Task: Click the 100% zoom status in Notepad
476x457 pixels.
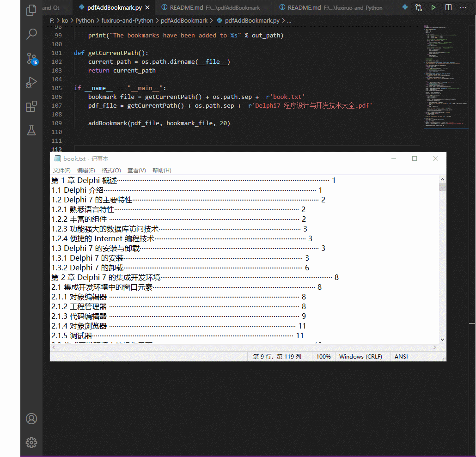Action: [323, 356]
